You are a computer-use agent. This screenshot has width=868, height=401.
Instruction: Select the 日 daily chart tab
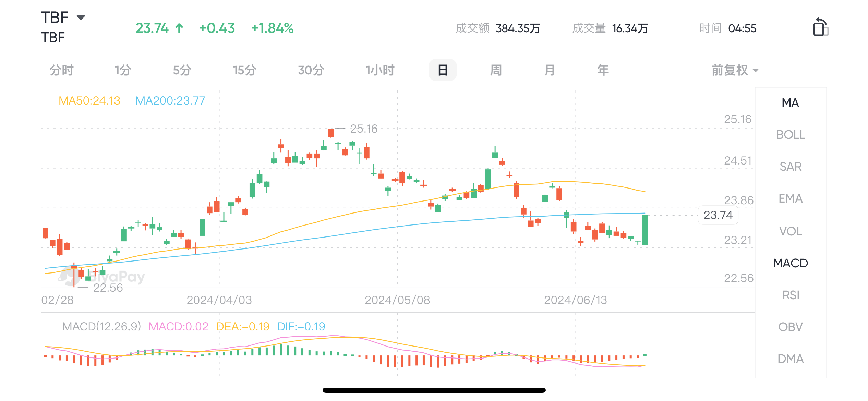pyautogui.click(x=443, y=70)
